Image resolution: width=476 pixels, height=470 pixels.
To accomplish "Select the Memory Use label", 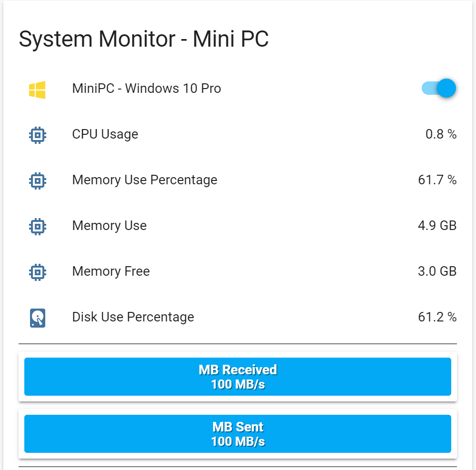I will (x=109, y=226).
